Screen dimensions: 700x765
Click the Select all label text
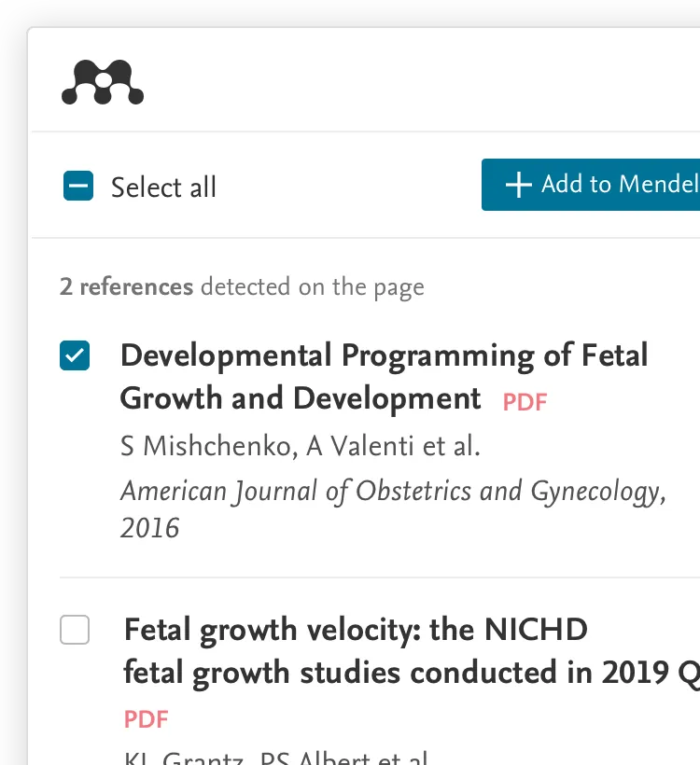click(x=163, y=188)
